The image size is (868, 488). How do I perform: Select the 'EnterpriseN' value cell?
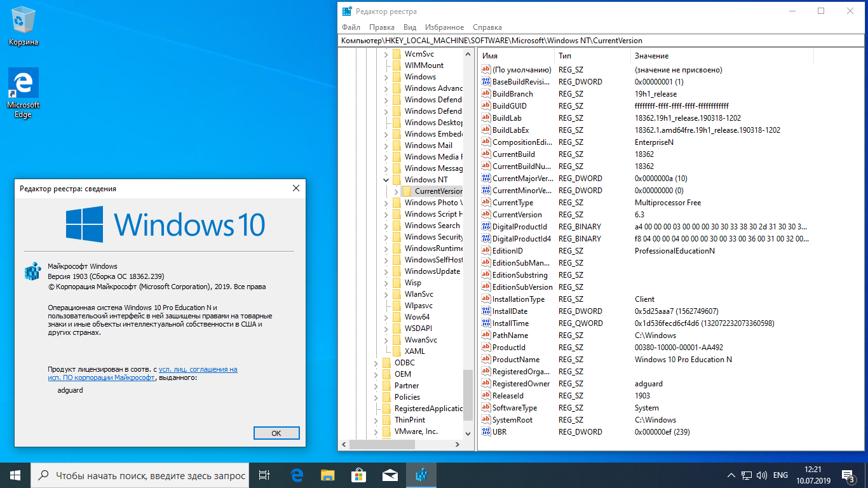click(654, 142)
